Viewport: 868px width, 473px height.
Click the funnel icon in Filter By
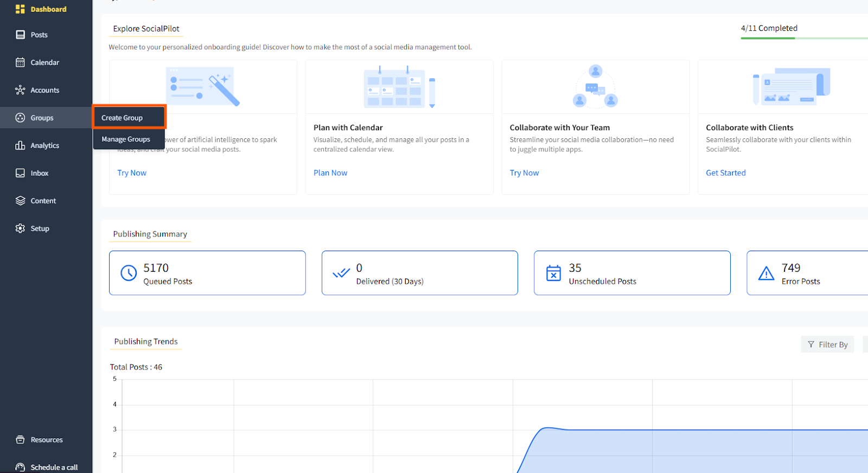(x=811, y=344)
